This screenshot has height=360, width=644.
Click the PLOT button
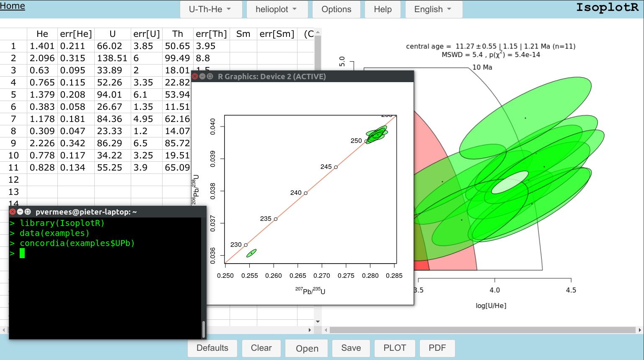[x=395, y=348]
